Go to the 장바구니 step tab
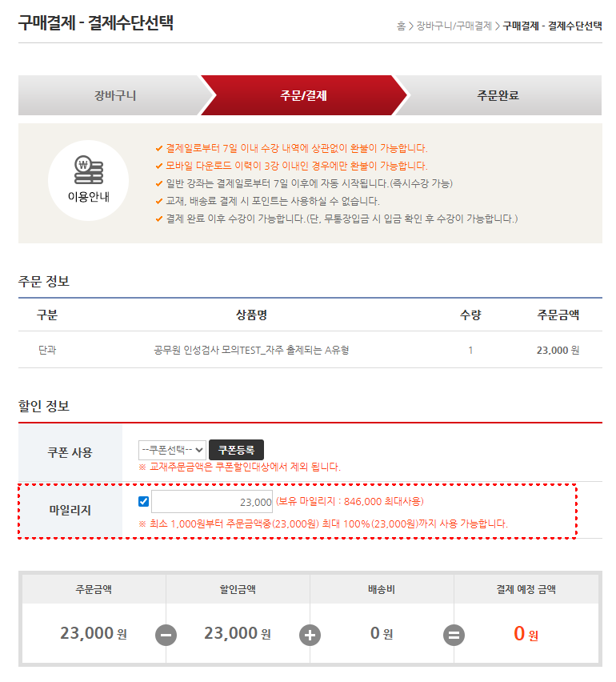616x682 pixels. pyautogui.click(x=115, y=95)
